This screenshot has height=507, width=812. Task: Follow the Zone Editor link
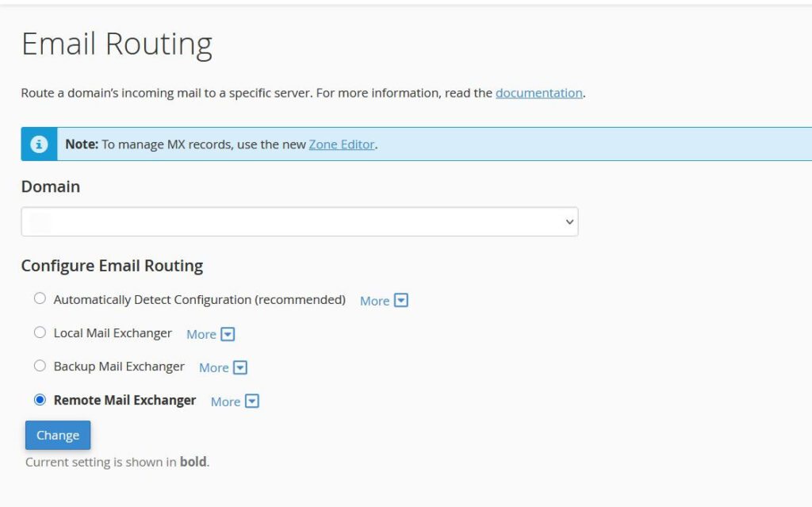(x=341, y=144)
